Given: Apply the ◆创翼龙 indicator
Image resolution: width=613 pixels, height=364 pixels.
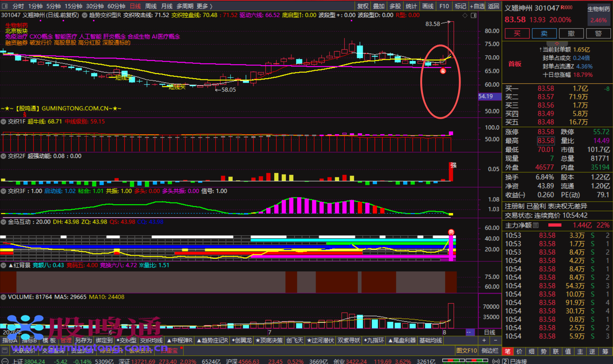Looking at the screenshot, I should [242, 340].
